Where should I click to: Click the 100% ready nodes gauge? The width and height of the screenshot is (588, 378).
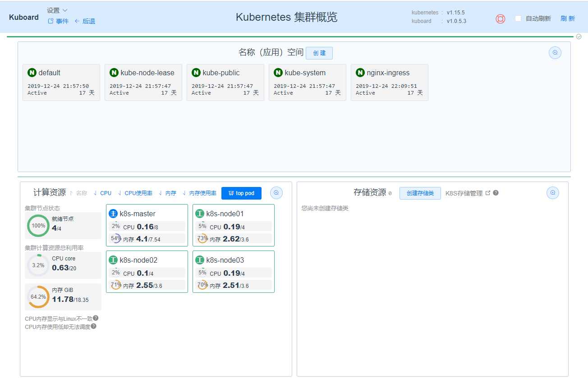click(38, 226)
